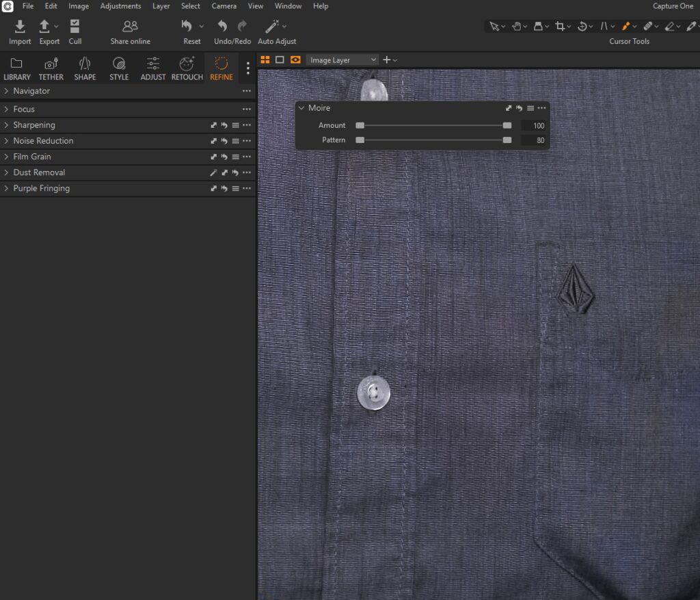700x600 pixels.
Task: Choose the Draw Mask brush tool
Action: coord(625,26)
